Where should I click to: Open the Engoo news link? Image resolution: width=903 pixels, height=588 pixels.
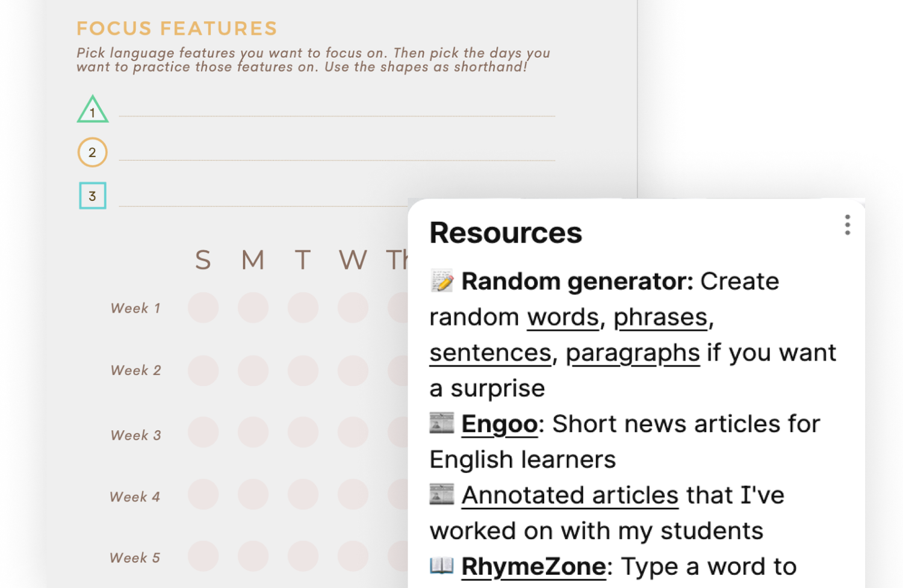coord(499,424)
